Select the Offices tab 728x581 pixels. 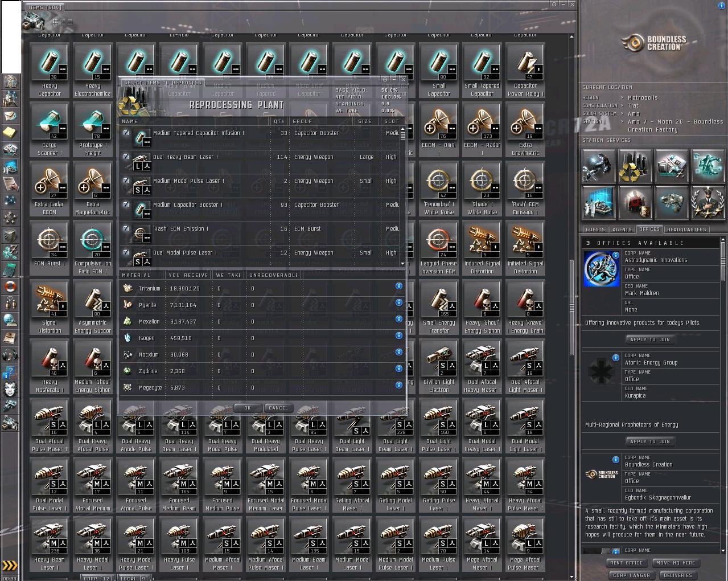click(x=649, y=229)
